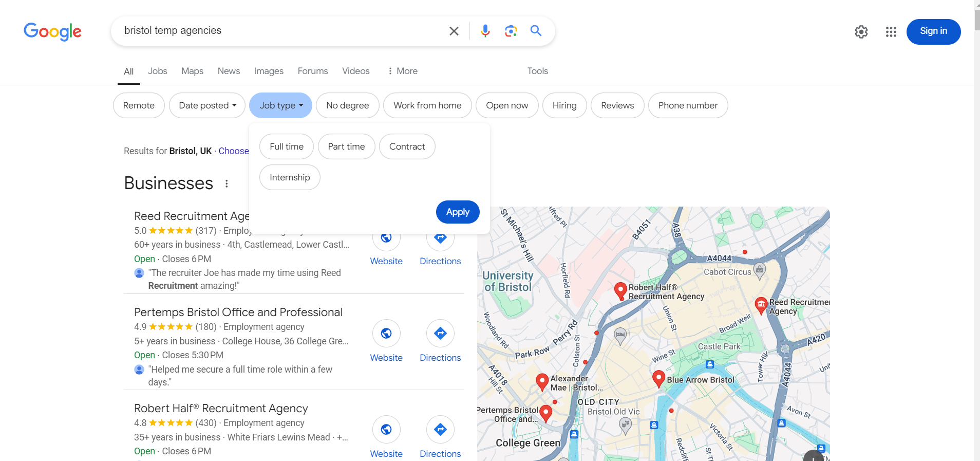Open the Google apps grid icon

891,32
